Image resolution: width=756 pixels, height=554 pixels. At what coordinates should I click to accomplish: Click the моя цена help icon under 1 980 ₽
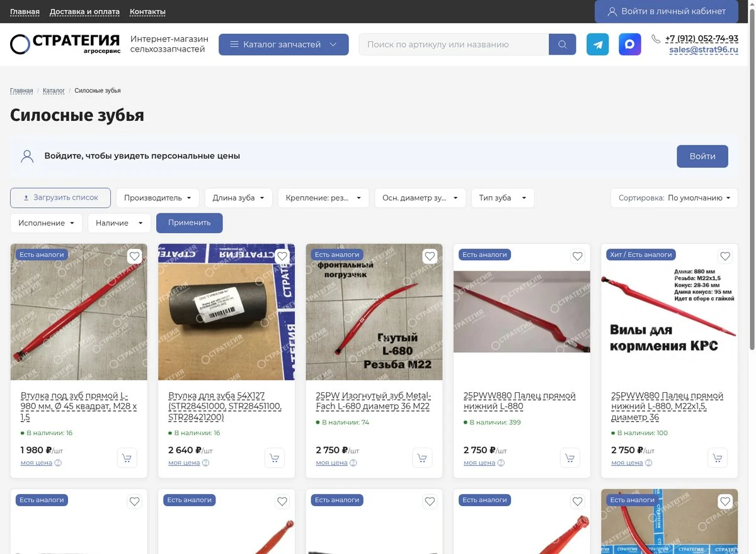(58, 463)
